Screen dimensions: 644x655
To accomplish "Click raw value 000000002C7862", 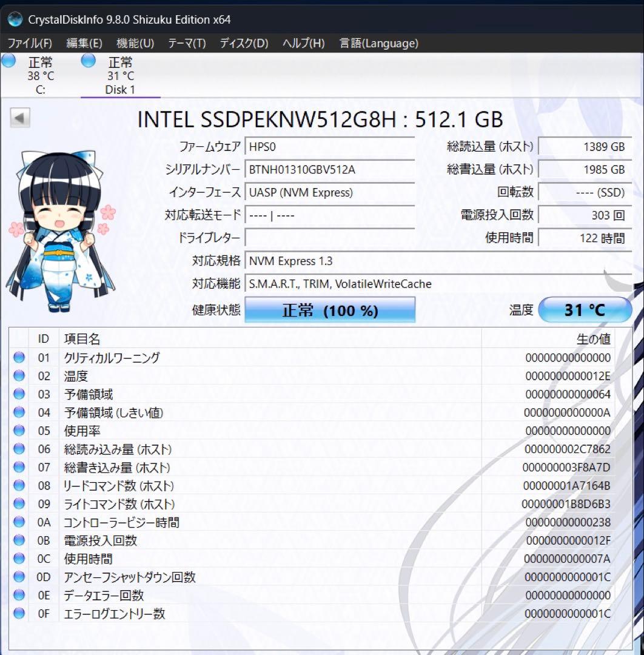I will [x=567, y=449].
